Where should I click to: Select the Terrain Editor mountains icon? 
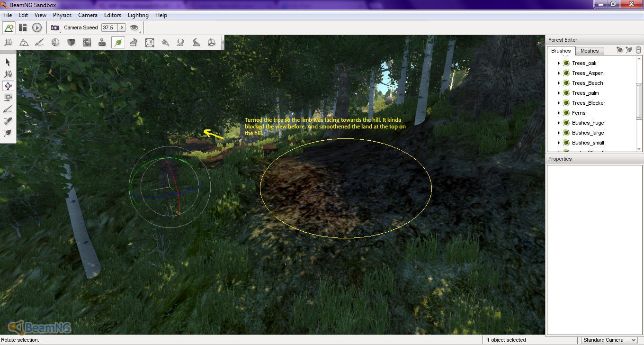[24, 42]
